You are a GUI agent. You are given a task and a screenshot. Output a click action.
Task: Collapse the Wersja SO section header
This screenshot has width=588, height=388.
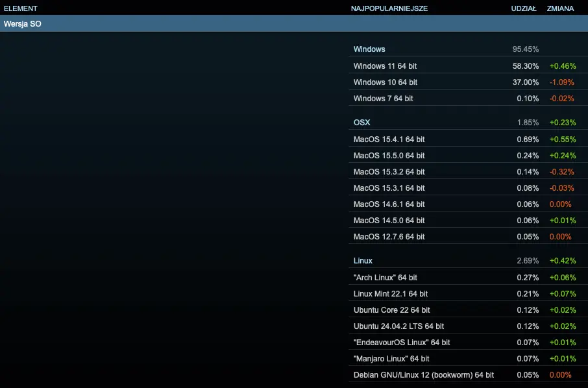pos(294,23)
